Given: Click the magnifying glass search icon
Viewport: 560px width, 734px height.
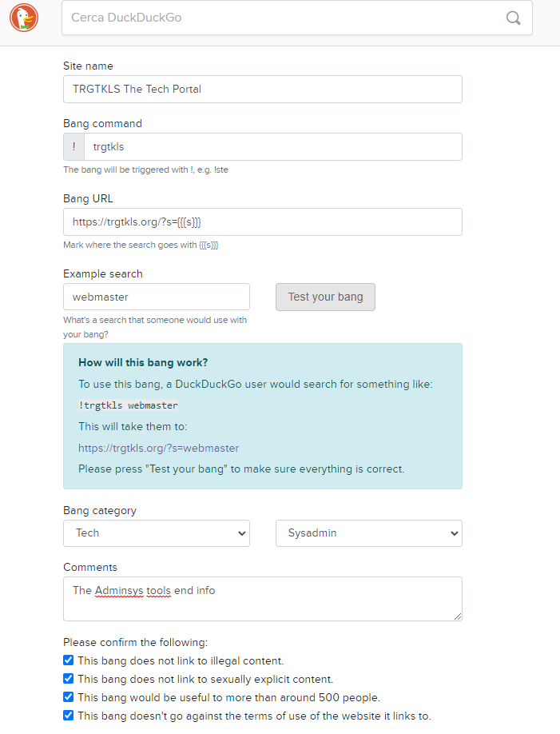Looking at the screenshot, I should 514,18.
